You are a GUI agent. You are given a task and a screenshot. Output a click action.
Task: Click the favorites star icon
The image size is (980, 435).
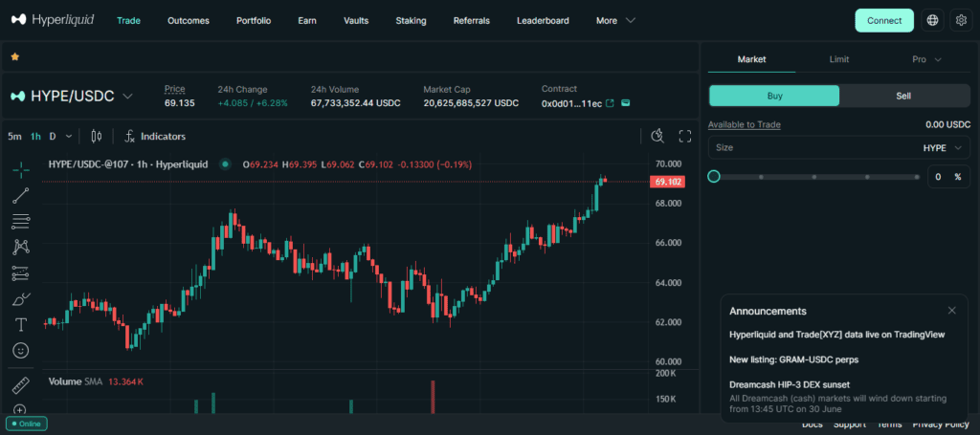pos(15,56)
